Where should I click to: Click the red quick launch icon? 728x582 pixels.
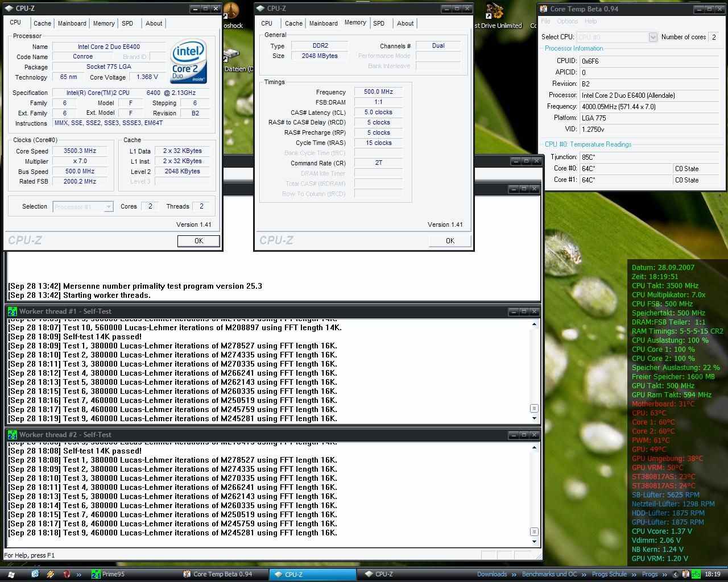[66, 574]
